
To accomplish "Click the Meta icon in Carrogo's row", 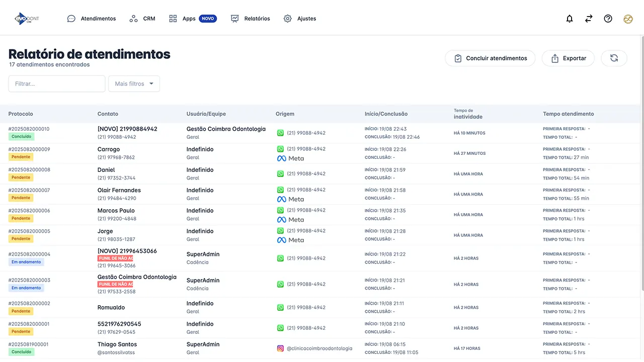I will click(x=282, y=158).
